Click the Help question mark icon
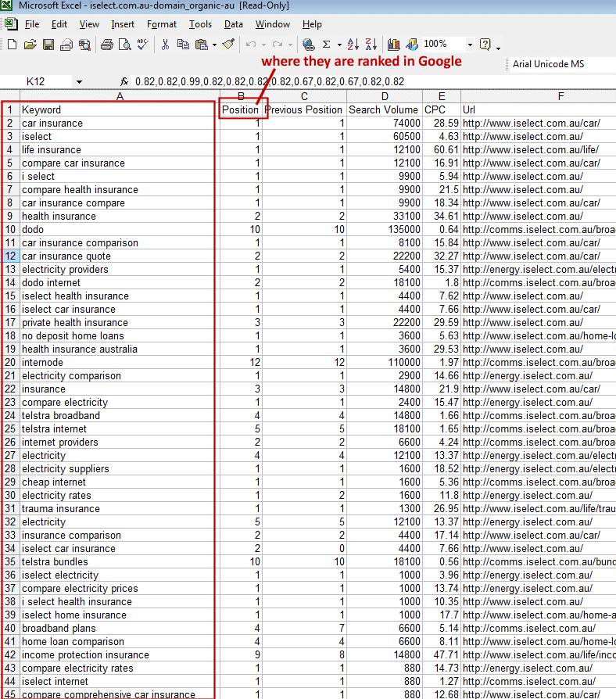 [485, 44]
